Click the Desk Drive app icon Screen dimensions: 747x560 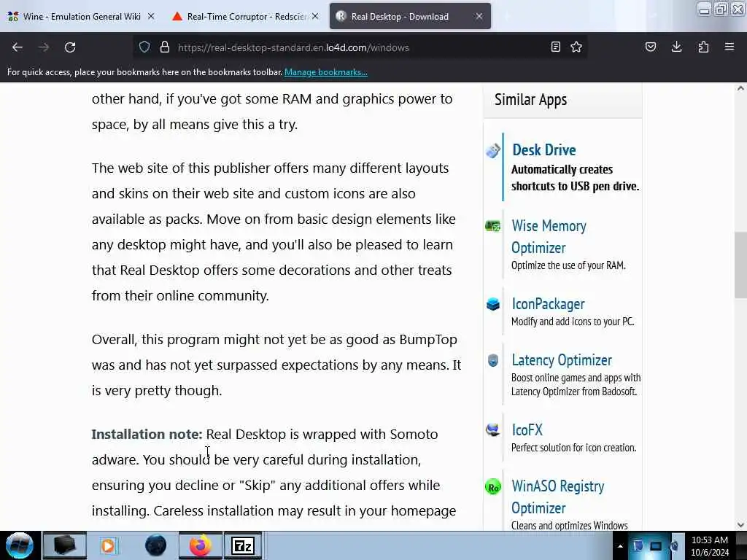click(493, 150)
